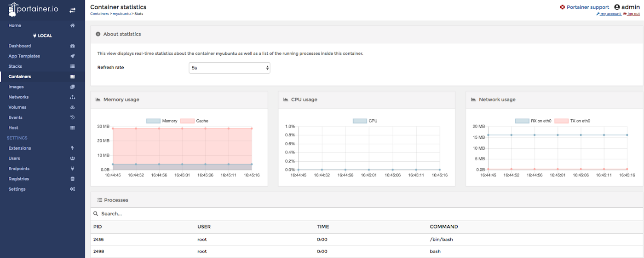Viewport: 644px width, 258px height.
Task: Open Volumes in the sidebar
Action: click(17, 107)
